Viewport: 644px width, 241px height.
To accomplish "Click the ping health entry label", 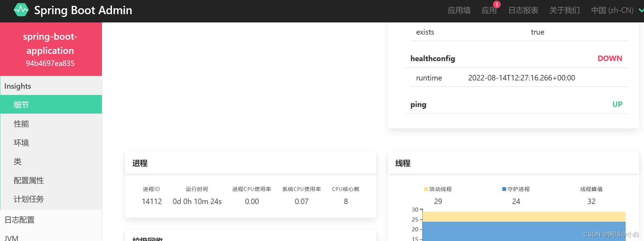I will [x=418, y=105].
